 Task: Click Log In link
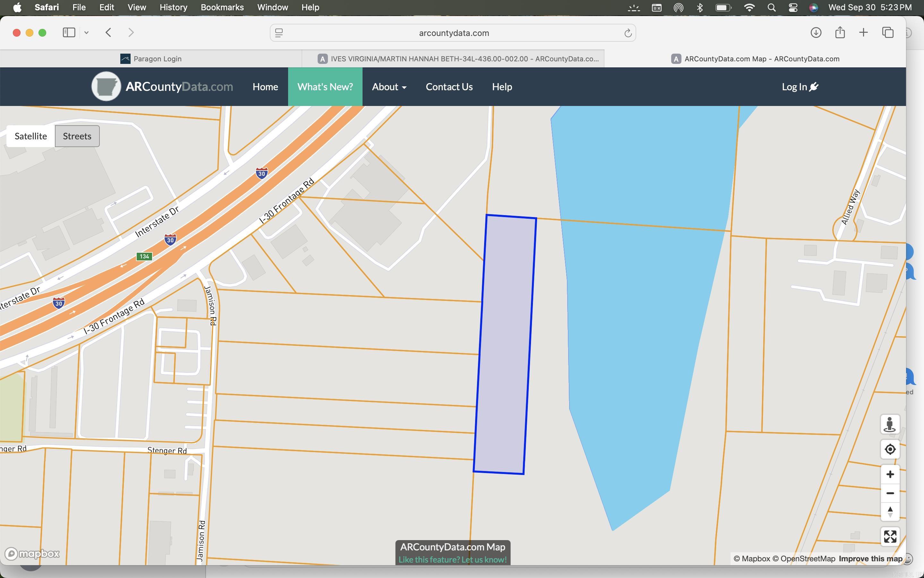[x=800, y=87]
